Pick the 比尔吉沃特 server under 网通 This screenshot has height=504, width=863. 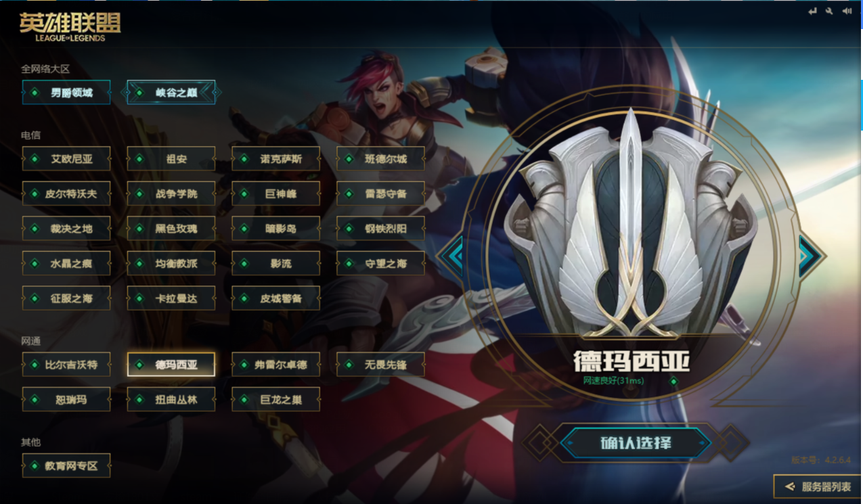pos(66,365)
